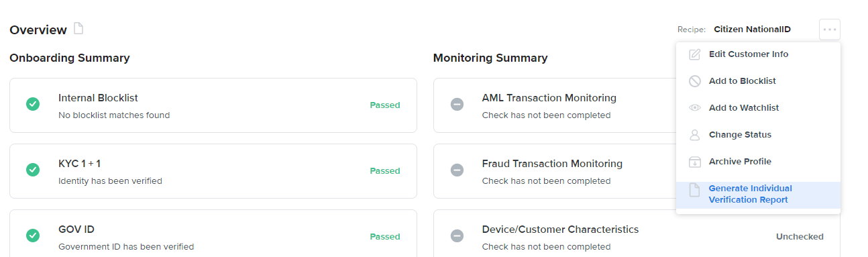Select Generate Individual Verification Report
The image size is (868, 257).
pos(758,195)
